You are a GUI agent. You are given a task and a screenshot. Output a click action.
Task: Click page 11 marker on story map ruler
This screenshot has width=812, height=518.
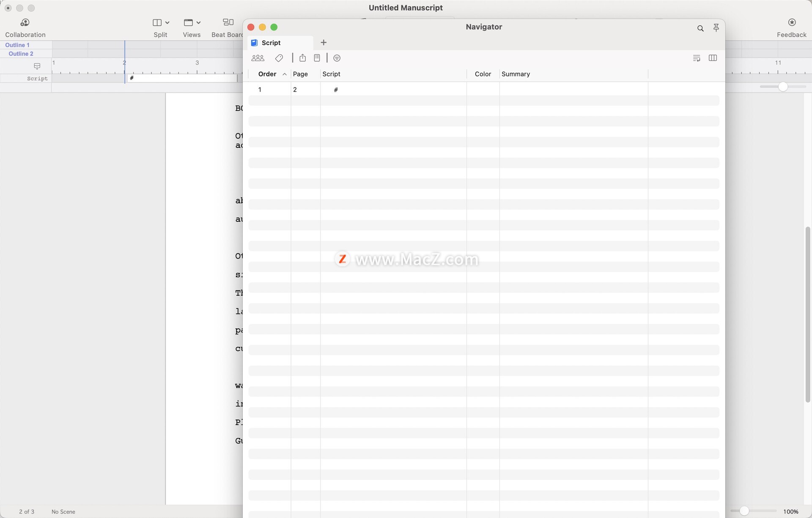tap(778, 63)
